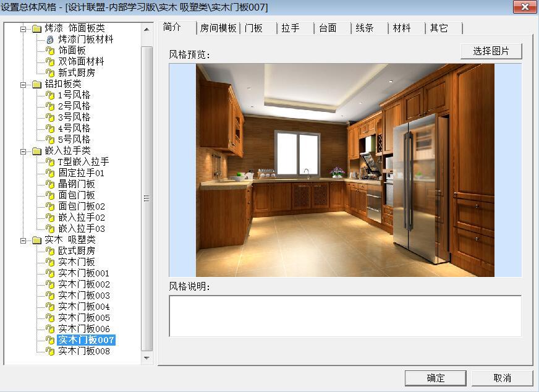The height and width of the screenshot is (392, 539).
Task: Click the style icon beside 实木门板008
Action: (50, 351)
